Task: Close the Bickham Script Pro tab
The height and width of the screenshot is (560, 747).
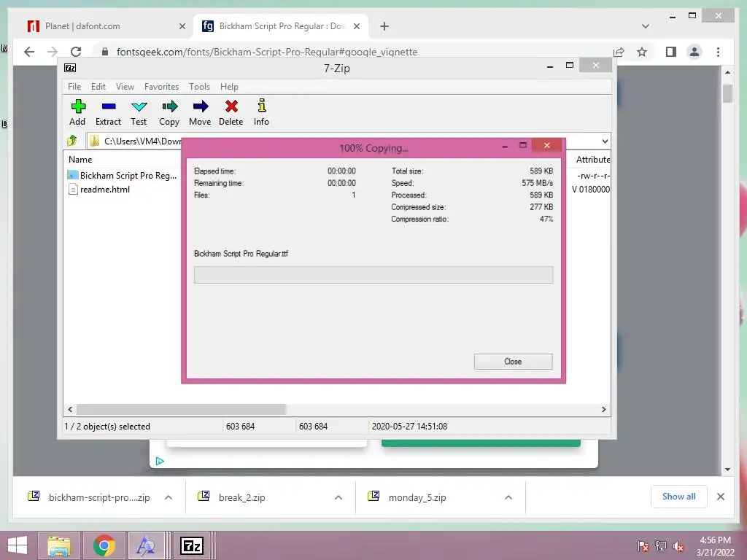Action: point(356,26)
